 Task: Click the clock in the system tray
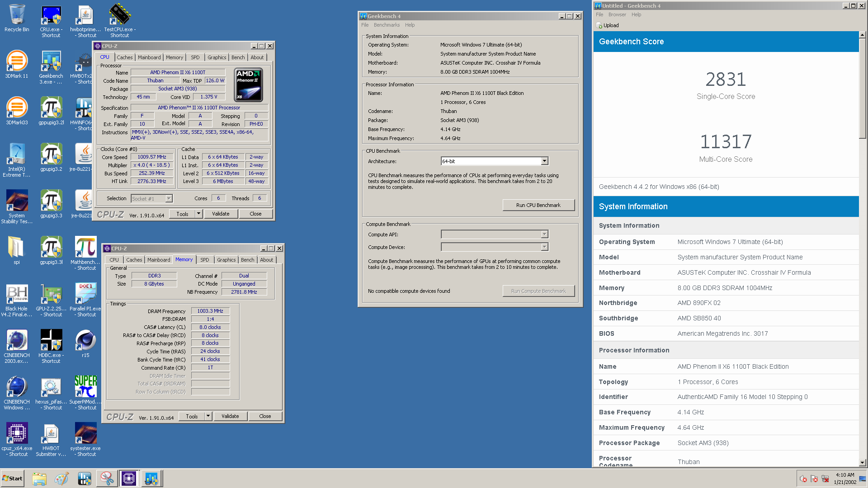coord(845,479)
